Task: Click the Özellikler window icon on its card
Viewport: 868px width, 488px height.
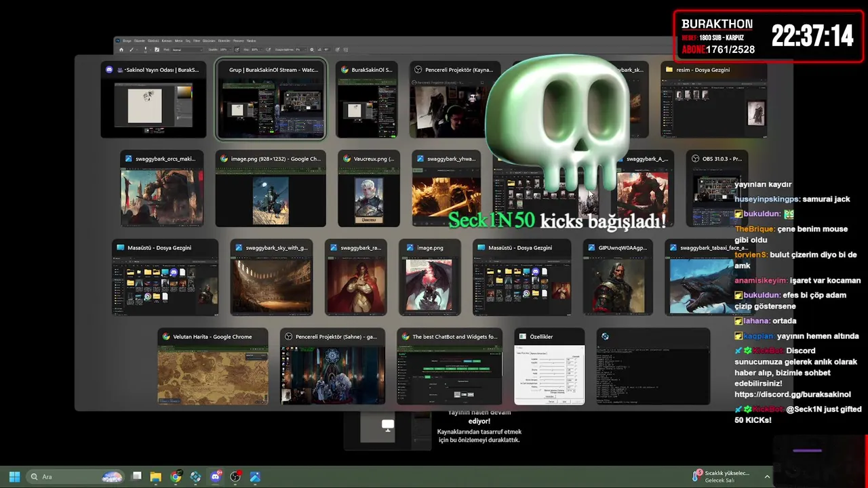Action: (523, 337)
